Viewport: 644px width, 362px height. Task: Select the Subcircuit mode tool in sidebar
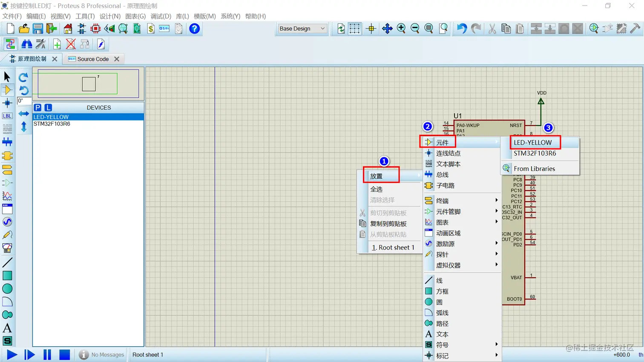(x=7, y=156)
